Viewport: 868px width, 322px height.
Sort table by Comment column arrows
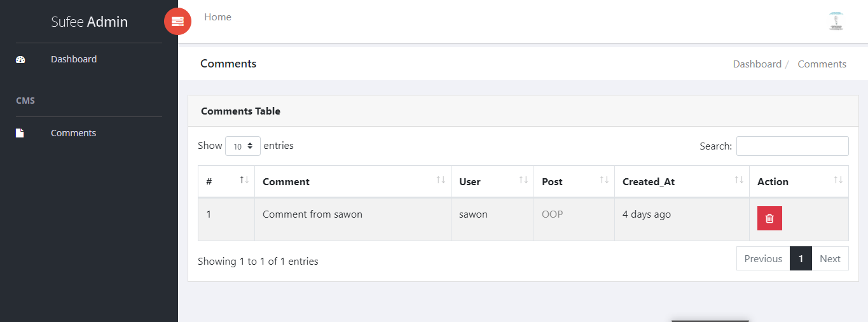click(x=441, y=181)
